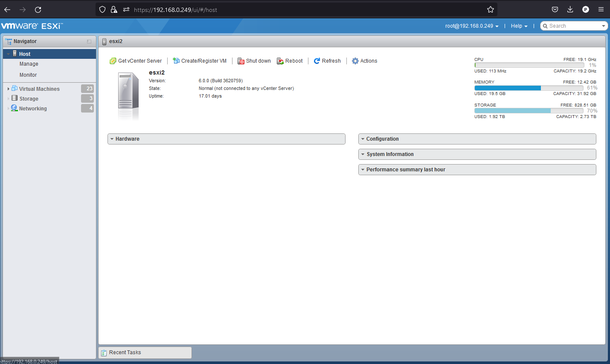610x364 pixels.
Task: Click the blue Refresh arrow icon
Action: [x=317, y=61]
